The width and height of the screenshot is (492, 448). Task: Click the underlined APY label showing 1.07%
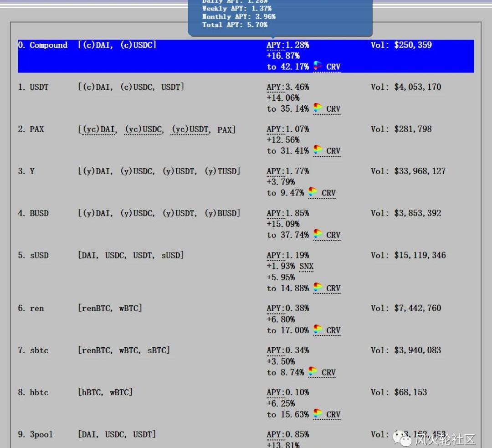point(276,129)
